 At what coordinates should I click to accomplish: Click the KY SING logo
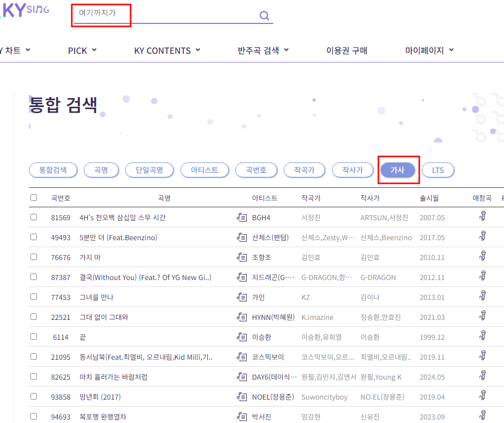(x=22, y=11)
